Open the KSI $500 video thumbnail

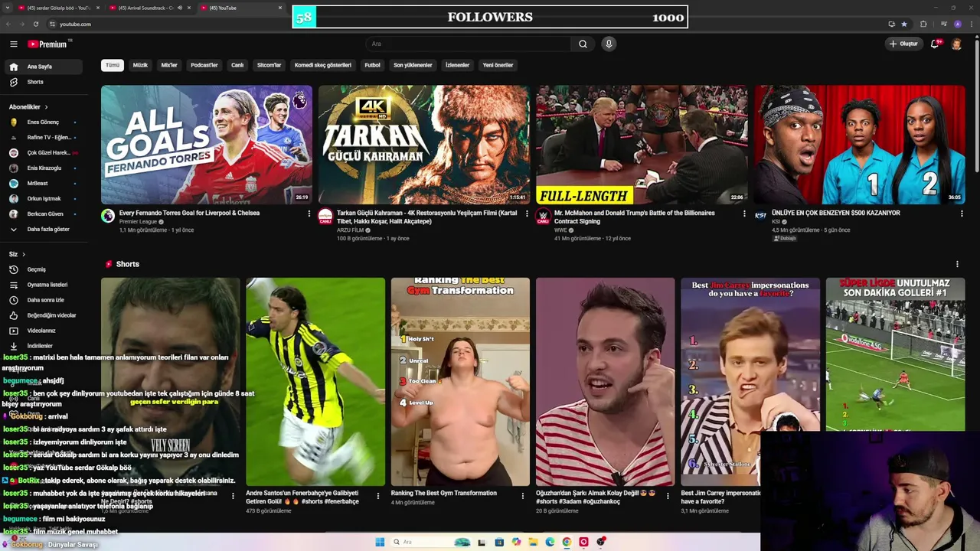(x=859, y=145)
